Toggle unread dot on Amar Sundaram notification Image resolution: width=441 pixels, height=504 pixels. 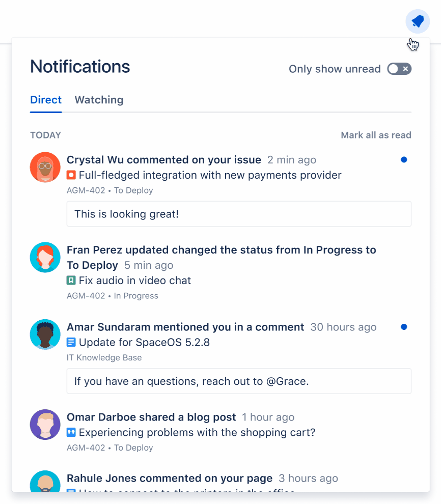(x=404, y=327)
